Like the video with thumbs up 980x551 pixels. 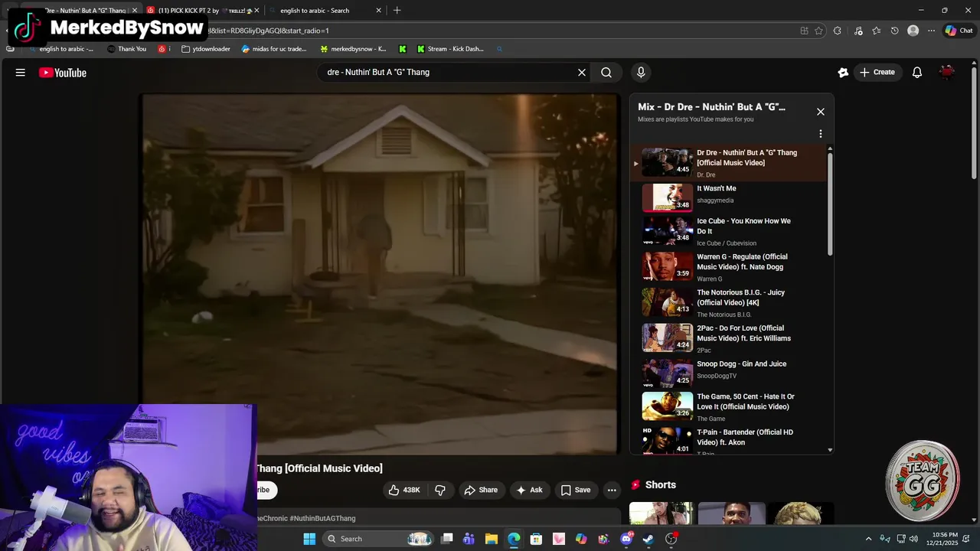tap(404, 490)
